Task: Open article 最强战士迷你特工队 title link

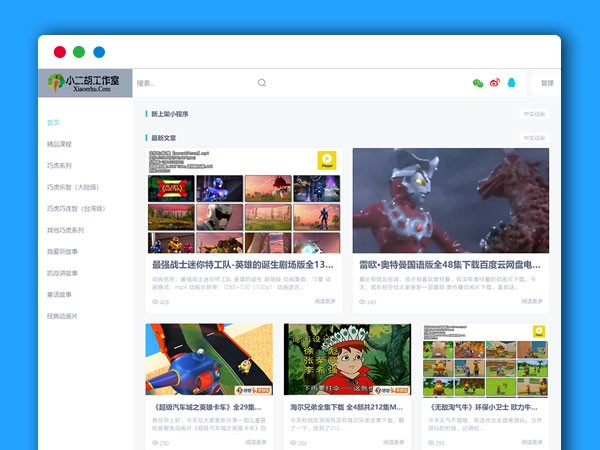Action: pos(242,265)
